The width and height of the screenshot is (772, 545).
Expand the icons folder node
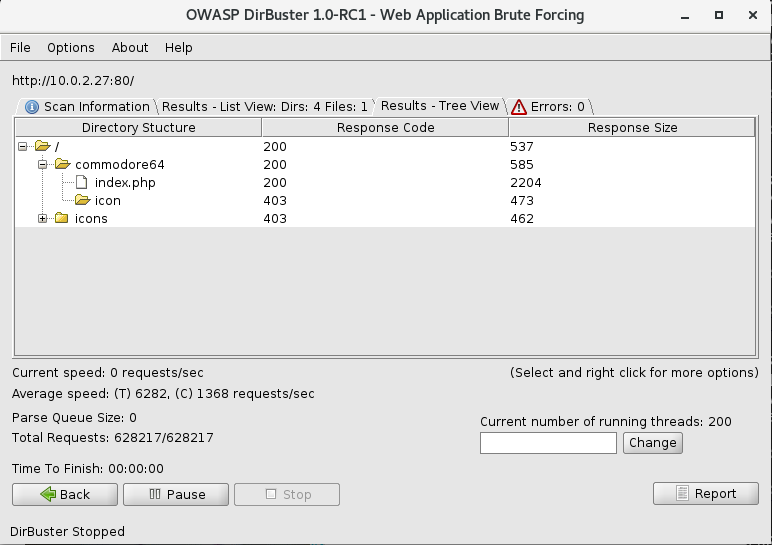point(43,219)
